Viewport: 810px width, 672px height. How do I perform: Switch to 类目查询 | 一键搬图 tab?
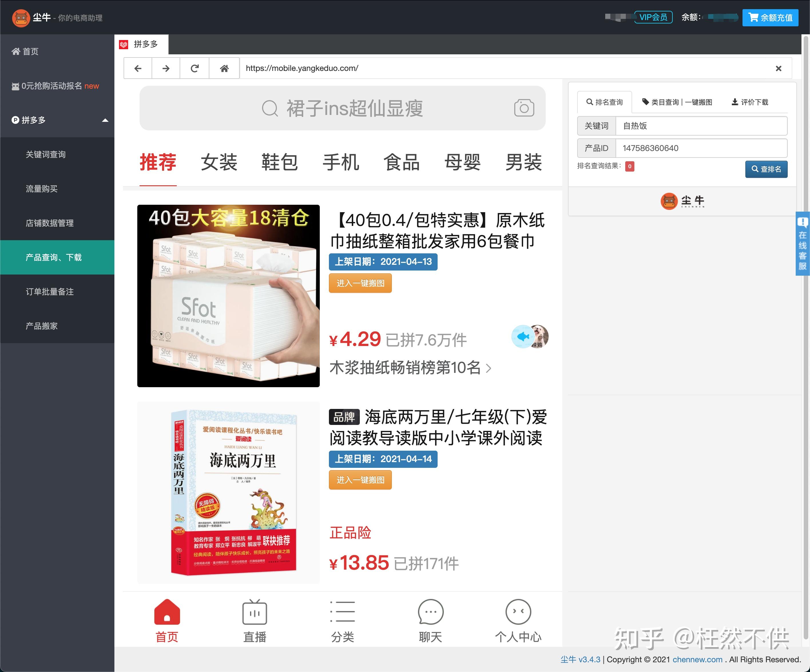[677, 102]
